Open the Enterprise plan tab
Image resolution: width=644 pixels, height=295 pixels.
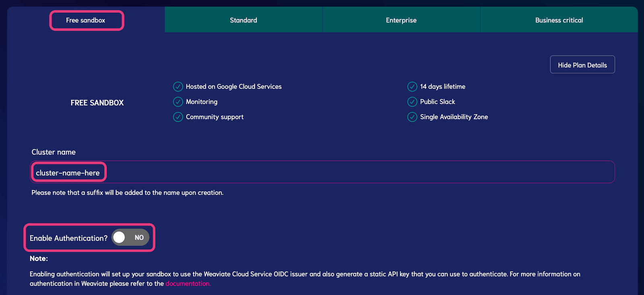(x=401, y=20)
